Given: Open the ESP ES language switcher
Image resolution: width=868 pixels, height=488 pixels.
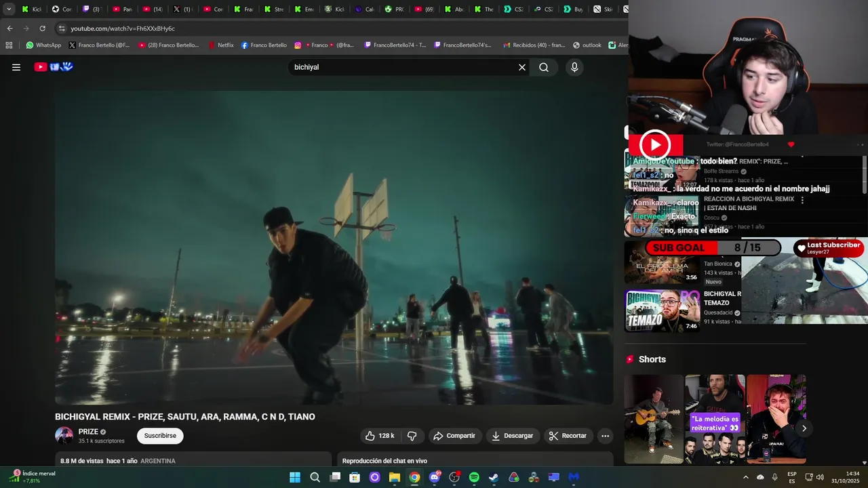Looking at the screenshot, I should (792, 477).
